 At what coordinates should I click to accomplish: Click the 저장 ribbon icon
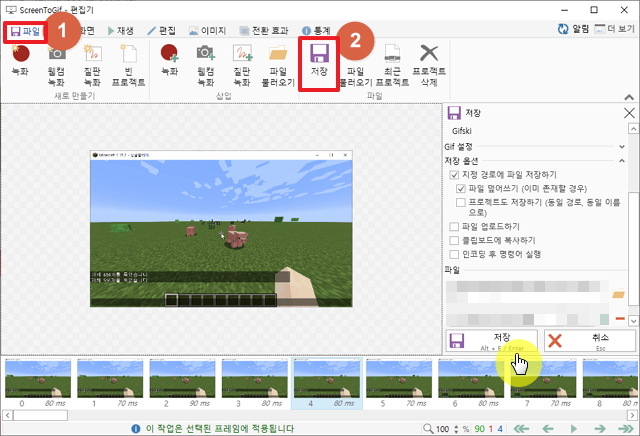pos(319,60)
